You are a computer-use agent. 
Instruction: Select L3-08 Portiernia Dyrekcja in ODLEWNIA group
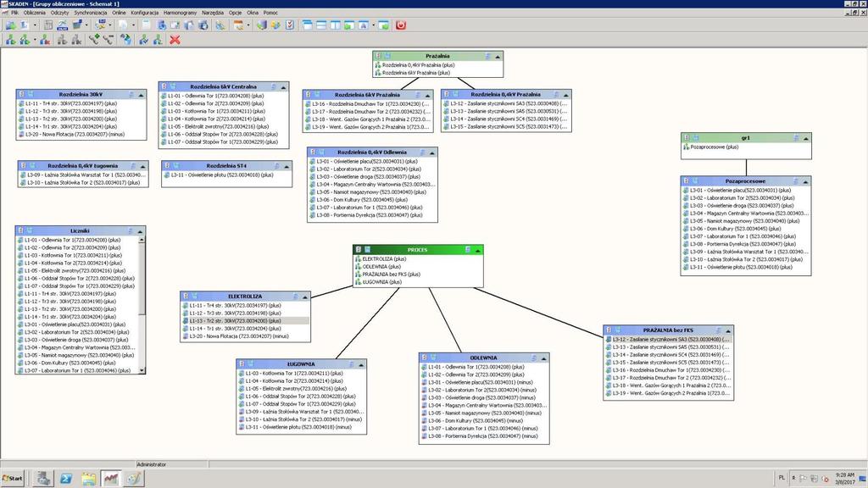pyautogui.click(x=484, y=436)
